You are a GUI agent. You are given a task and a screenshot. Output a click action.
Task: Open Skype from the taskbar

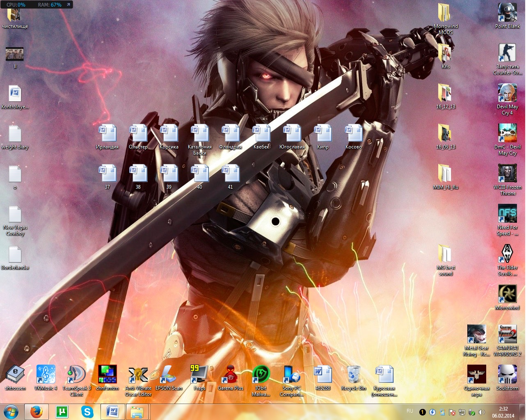tap(87, 411)
